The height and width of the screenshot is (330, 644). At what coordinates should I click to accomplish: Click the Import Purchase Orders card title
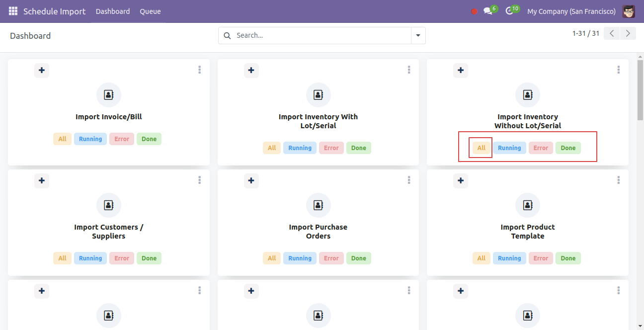point(318,232)
